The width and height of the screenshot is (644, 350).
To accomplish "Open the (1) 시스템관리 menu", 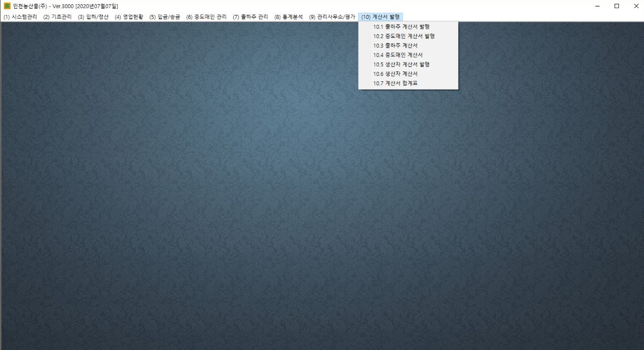I will [x=20, y=17].
